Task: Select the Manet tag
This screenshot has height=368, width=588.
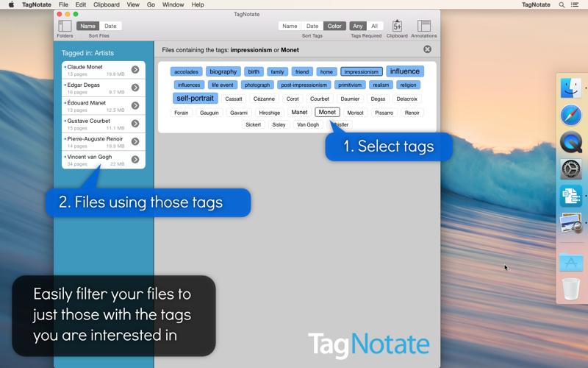Action: 299,112
